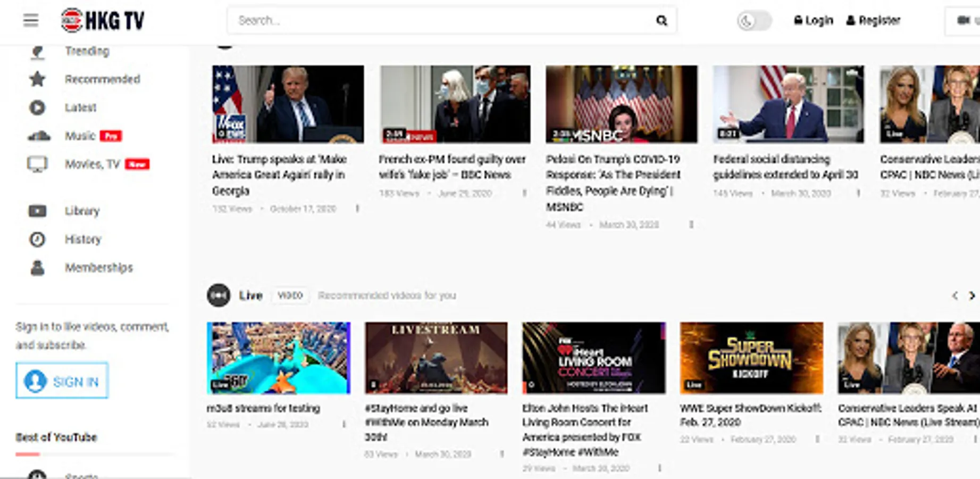
Task: Open WWE Super ShowDown Kickoff thumbnail
Action: pos(751,358)
